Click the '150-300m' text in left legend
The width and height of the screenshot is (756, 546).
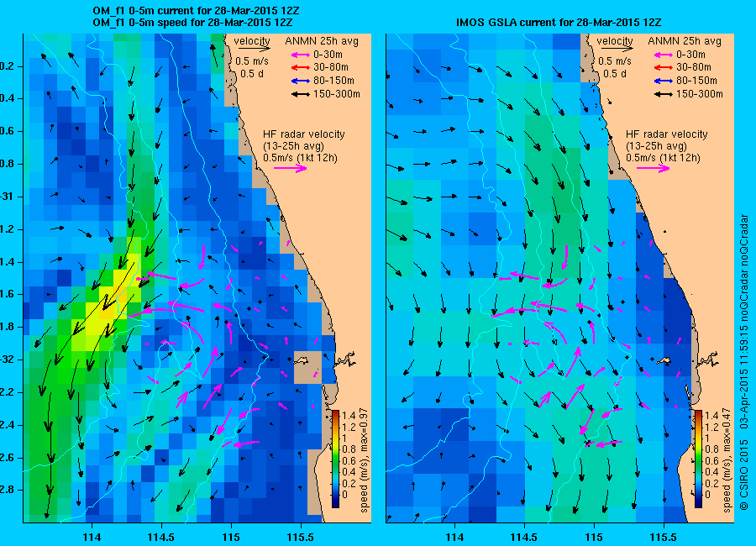337,94
